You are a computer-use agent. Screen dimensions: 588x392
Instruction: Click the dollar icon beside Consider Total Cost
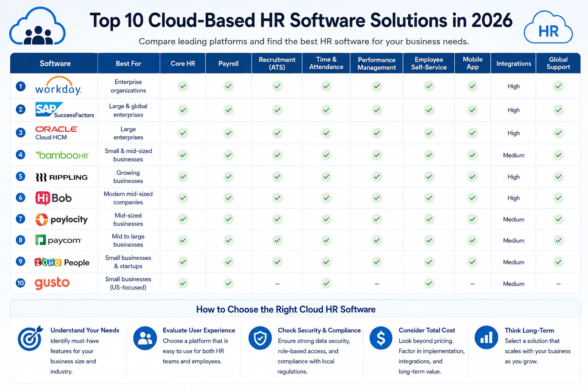(x=381, y=338)
